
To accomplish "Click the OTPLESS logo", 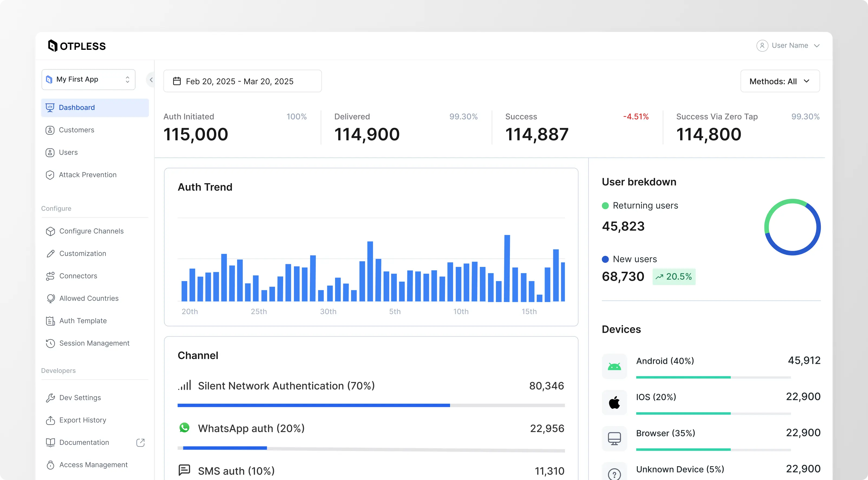I will pos(77,46).
